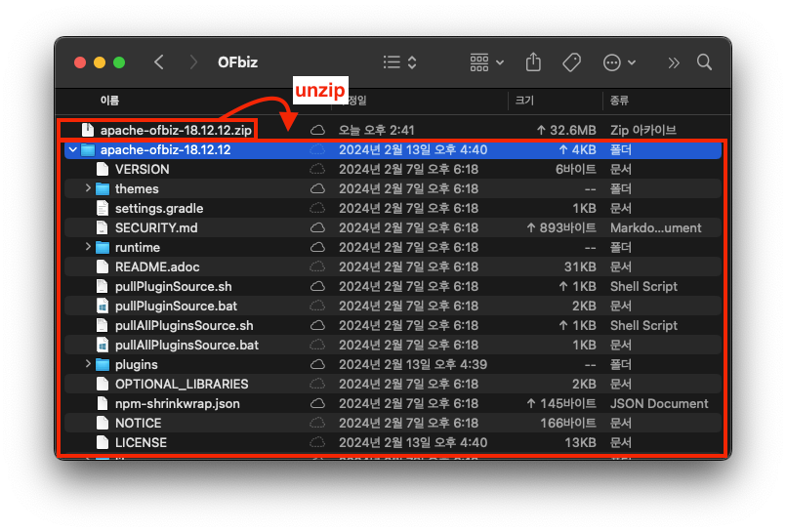Click the iCloud icon in pullPluginSource.sh row
This screenshot has width=786, height=532.
click(317, 287)
